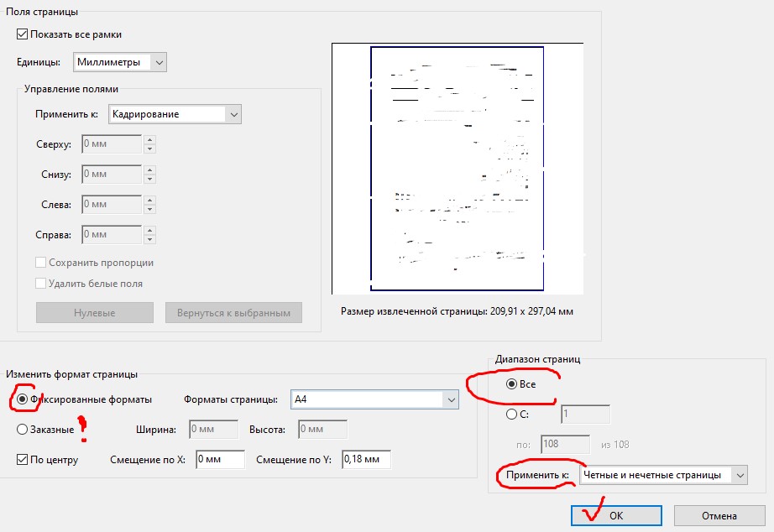Viewport: 774px width, 532px height.
Task: Click the 'по:' ending page field 108
Action: [x=565, y=444]
